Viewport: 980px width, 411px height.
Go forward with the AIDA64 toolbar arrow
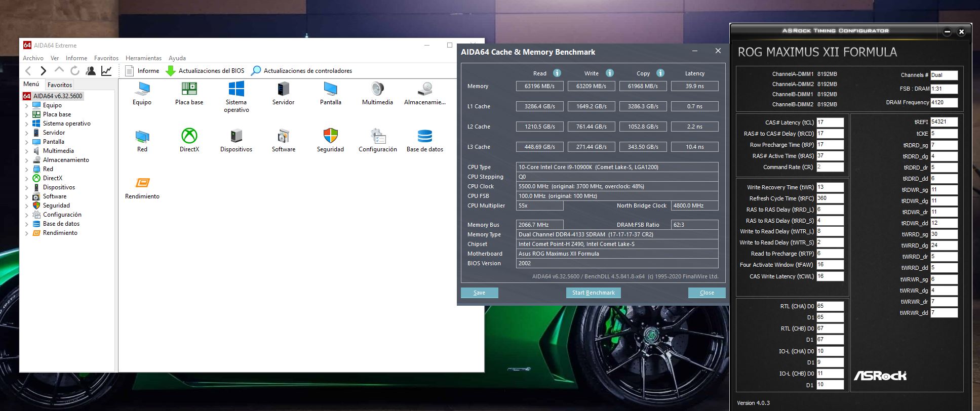tap(44, 71)
